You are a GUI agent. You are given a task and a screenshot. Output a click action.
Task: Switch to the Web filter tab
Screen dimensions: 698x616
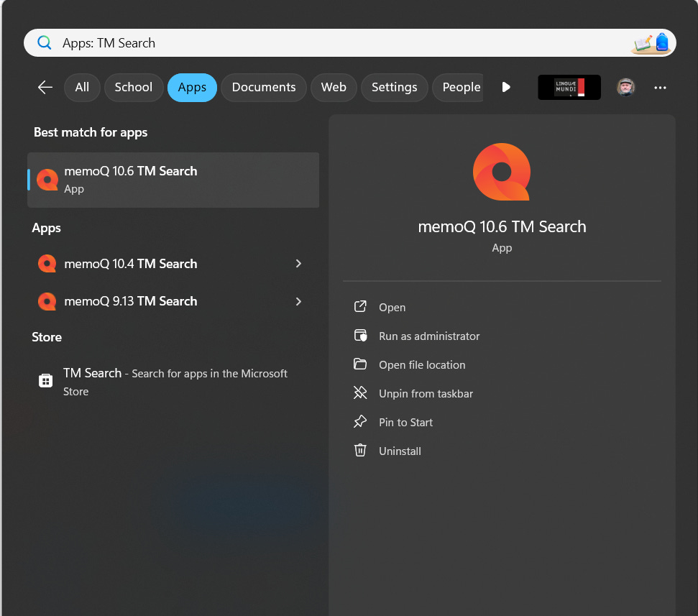[x=334, y=87]
